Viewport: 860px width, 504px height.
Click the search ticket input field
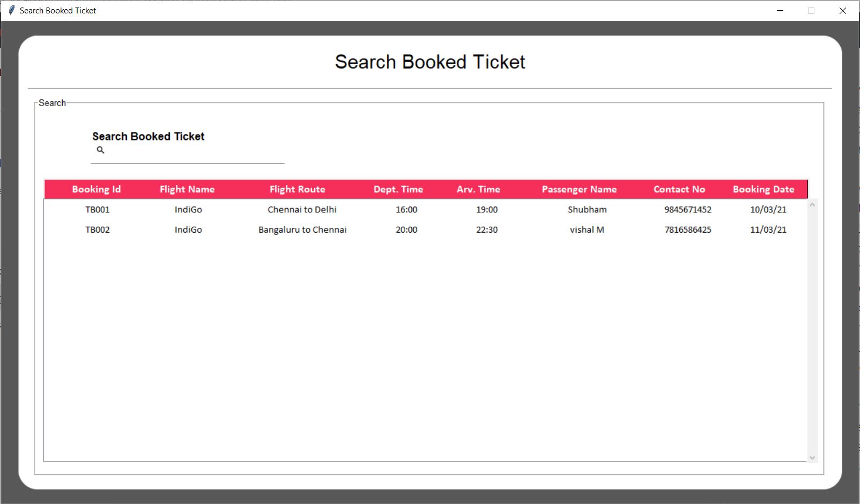point(193,152)
